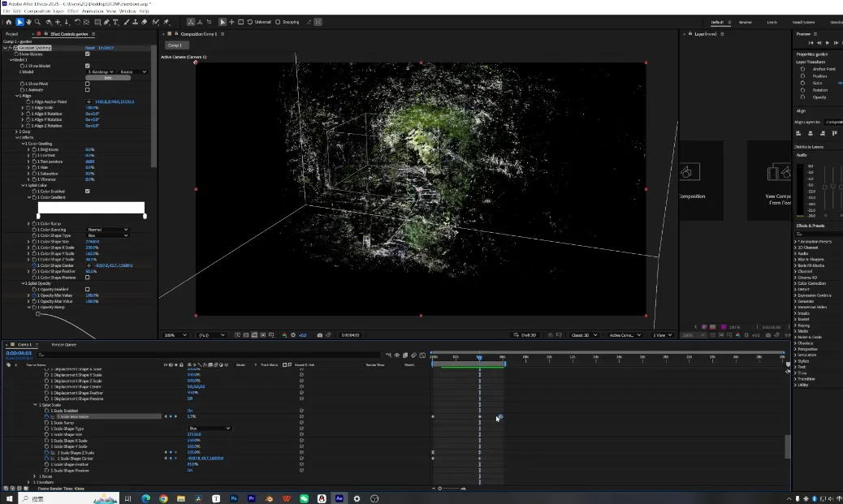Open the 1 Model layer dropdown
This screenshot has width=843, height=504.
click(x=101, y=71)
